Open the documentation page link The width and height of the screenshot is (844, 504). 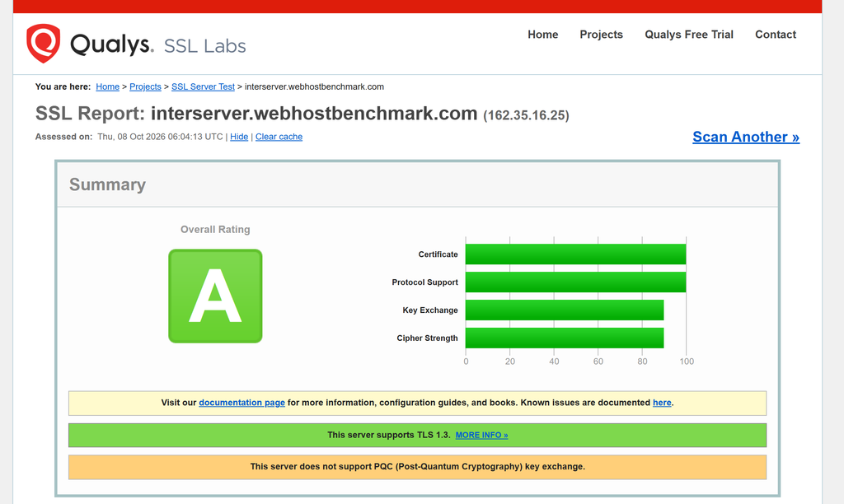[x=241, y=403]
